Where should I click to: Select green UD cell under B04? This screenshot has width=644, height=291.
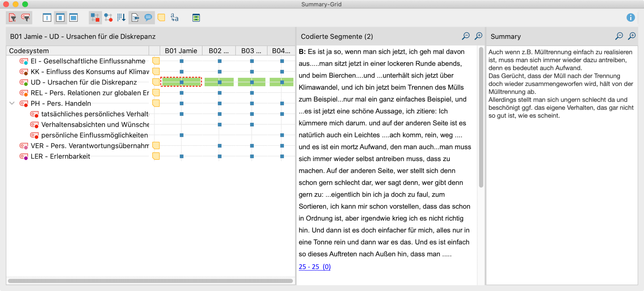click(282, 82)
